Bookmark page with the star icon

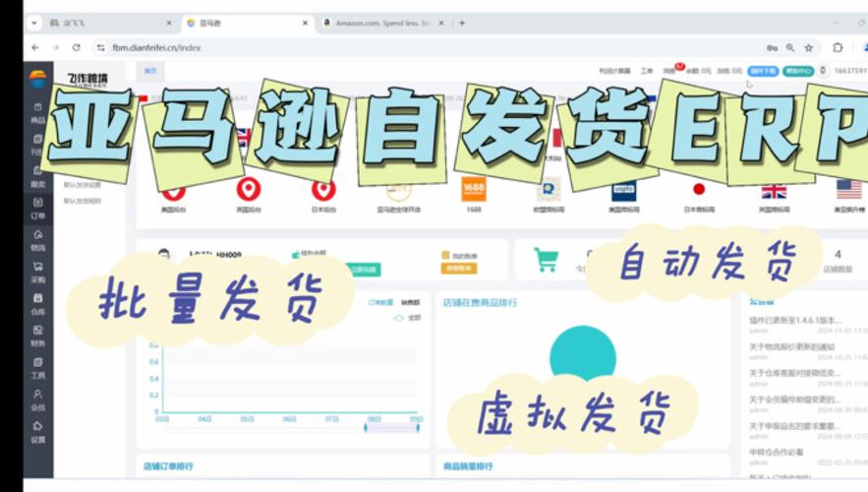click(x=809, y=47)
